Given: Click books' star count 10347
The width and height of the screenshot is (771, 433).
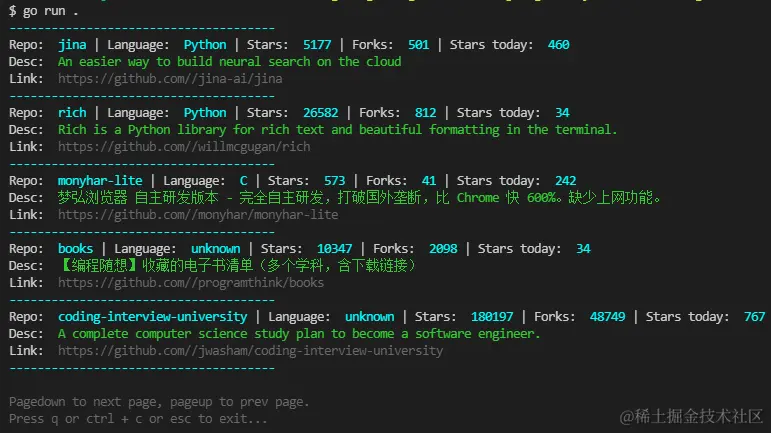Looking at the screenshot, I should click(x=334, y=249).
